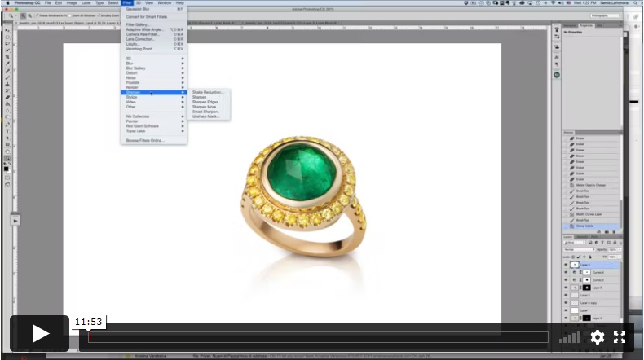Screen dimensions: 644x360
Task: Hide Layer 7 with its eye icon
Action: click(566, 311)
